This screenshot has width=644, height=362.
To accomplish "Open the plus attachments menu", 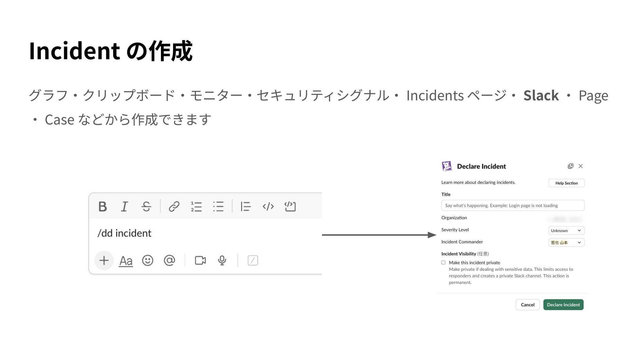I will pyautogui.click(x=104, y=260).
